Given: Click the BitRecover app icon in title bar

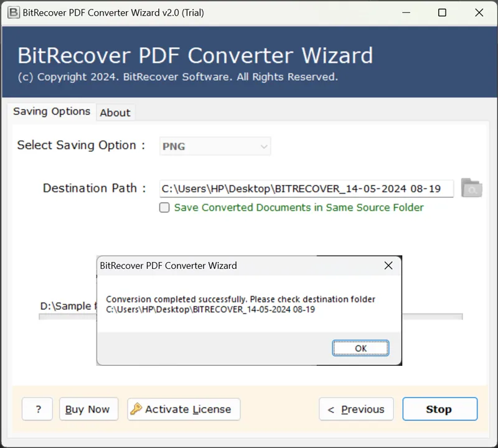Looking at the screenshot, I should point(12,12).
